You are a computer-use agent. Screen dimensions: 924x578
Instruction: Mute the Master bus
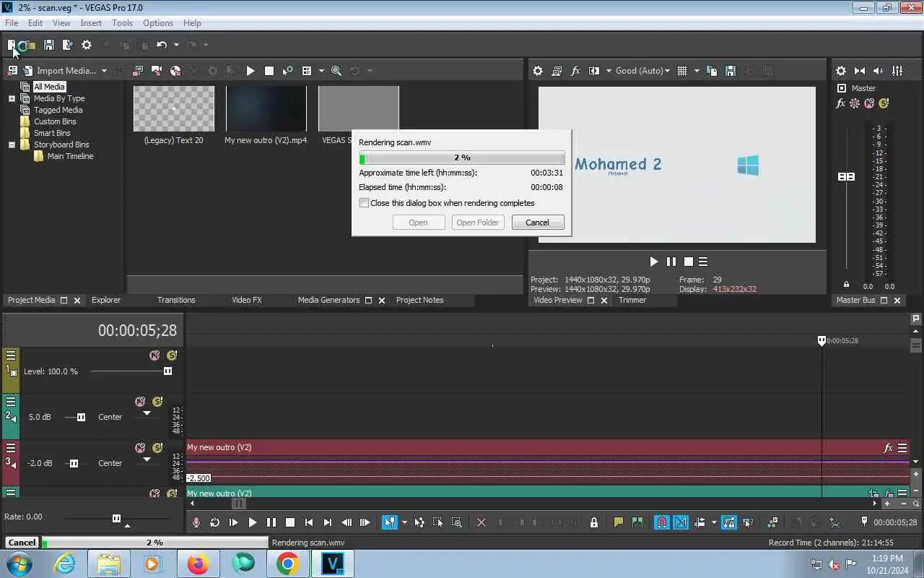click(x=869, y=103)
